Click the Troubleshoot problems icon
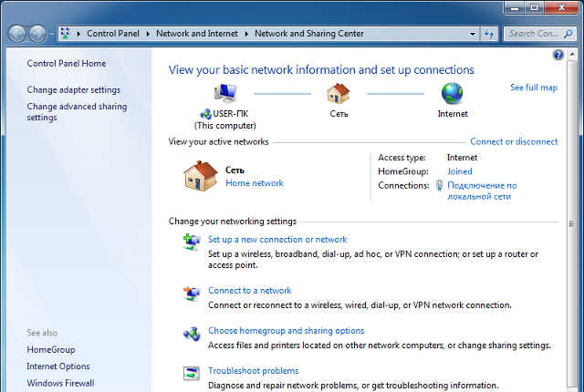The width and height of the screenshot is (584, 392). coord(192,373)
